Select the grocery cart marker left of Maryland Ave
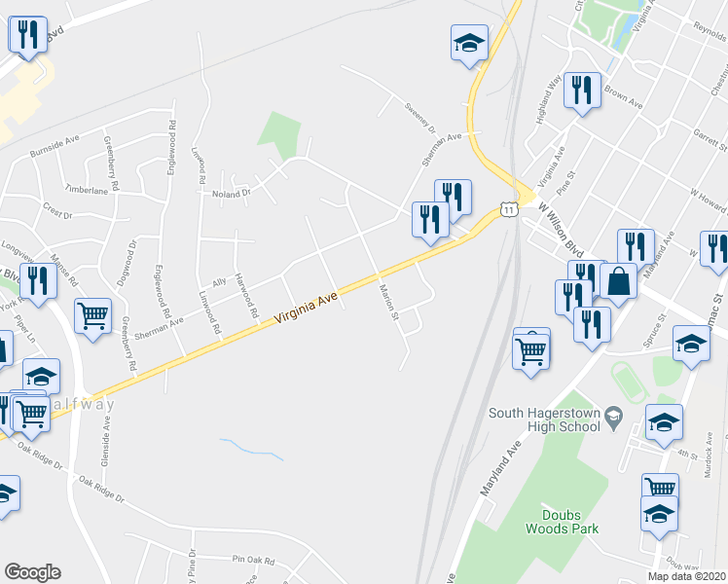The height and width of the screenshot is (584, 728). click(531, 354)
